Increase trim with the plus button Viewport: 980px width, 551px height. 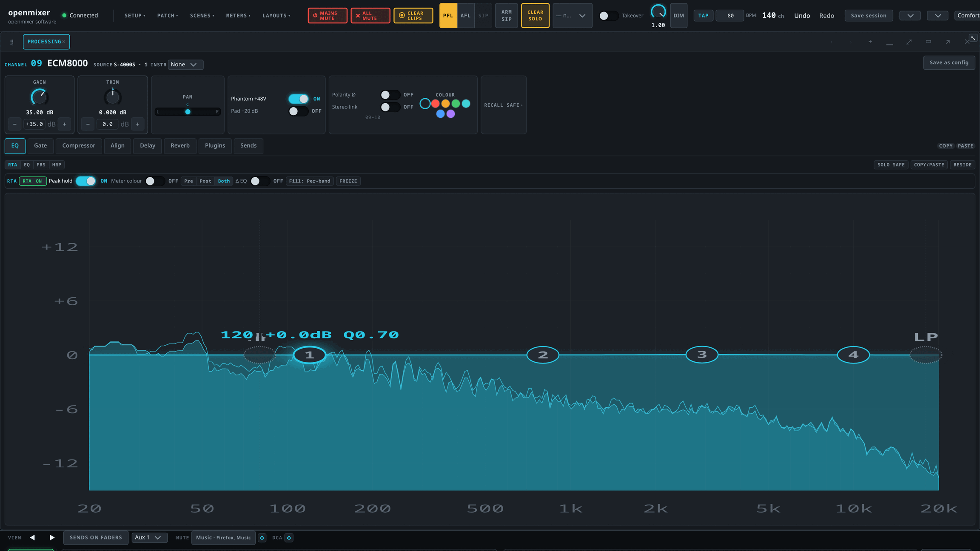[138, 124]
